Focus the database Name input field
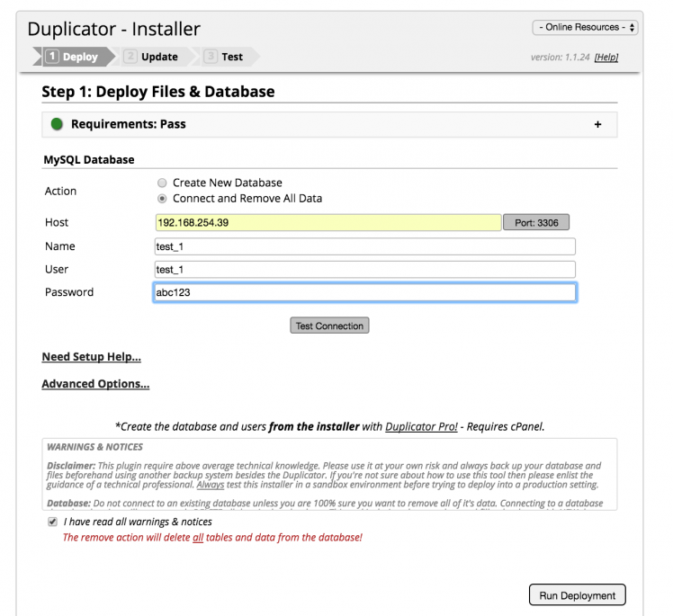673x616 pixels. point(364,246)
